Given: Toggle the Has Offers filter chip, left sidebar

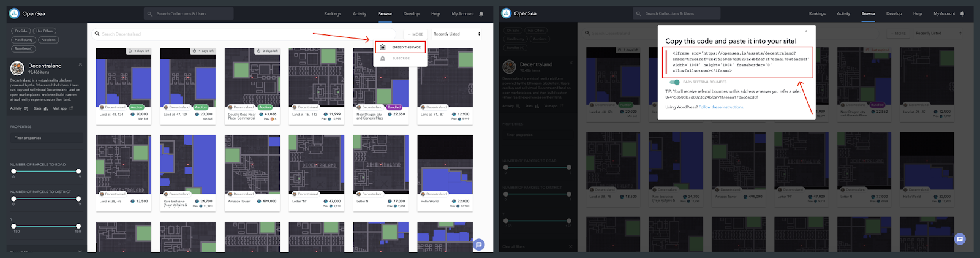Looking at the screenshot, I should pyautogui.click(x=44, y=31).
